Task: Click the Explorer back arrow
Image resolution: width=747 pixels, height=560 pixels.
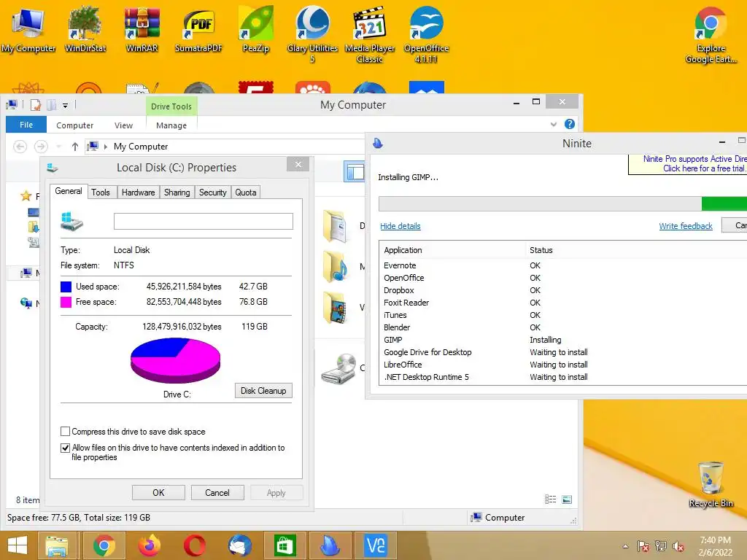Action: [20, 147]
